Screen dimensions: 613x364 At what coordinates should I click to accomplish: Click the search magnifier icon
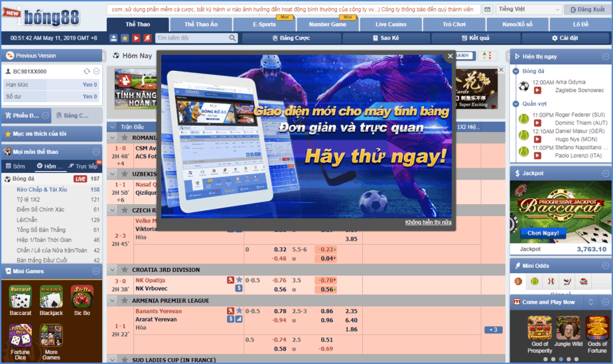[233, 38]
